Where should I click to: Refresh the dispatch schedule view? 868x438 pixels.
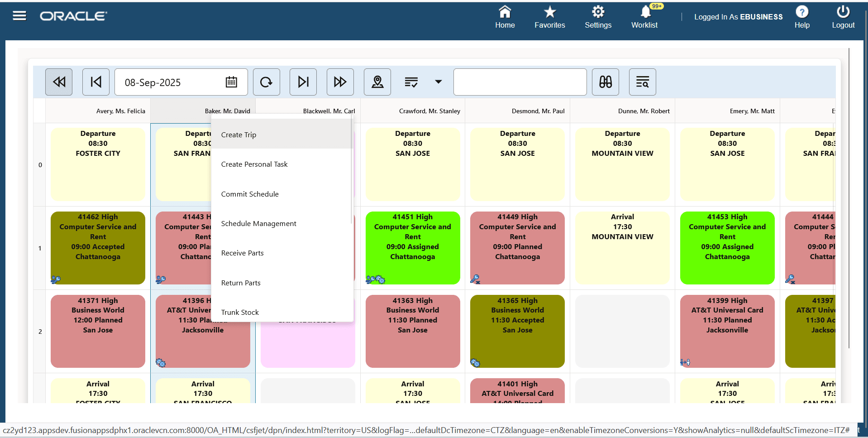coord(266,82)
